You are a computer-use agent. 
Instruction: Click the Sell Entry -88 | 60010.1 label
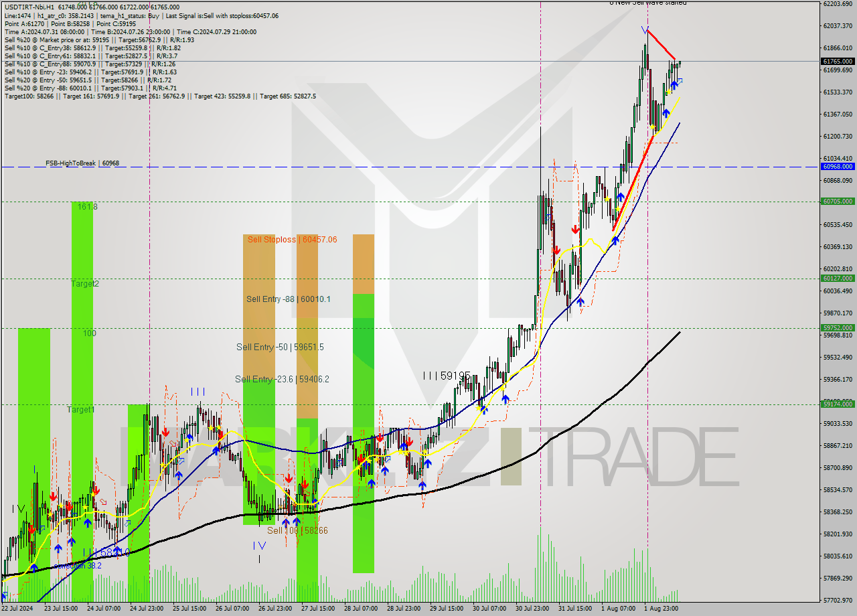pos(288,299)
